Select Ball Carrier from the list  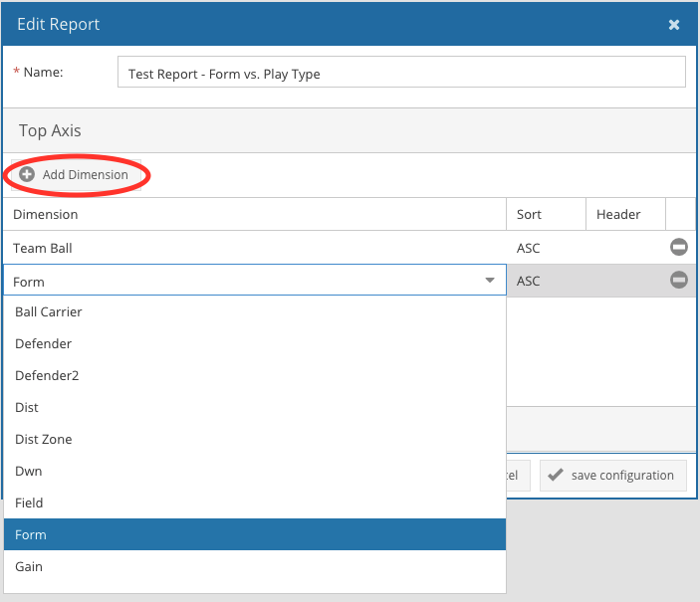tap(255, 311)
